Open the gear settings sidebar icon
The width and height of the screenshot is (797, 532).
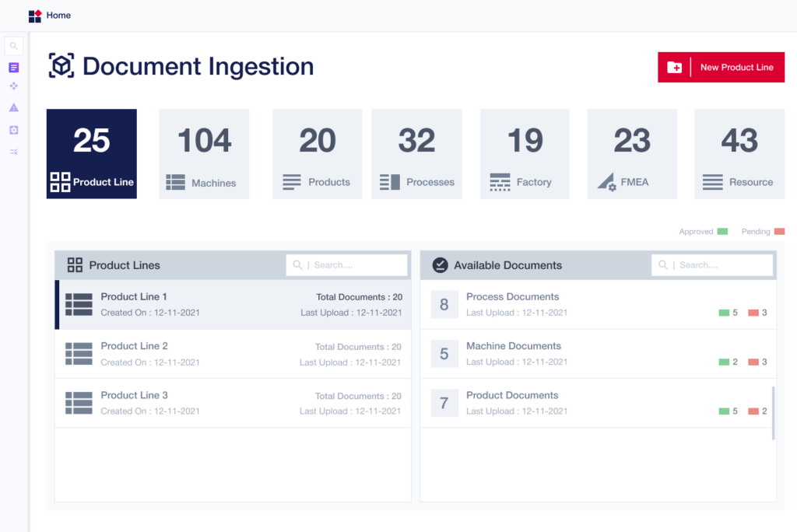13,130
